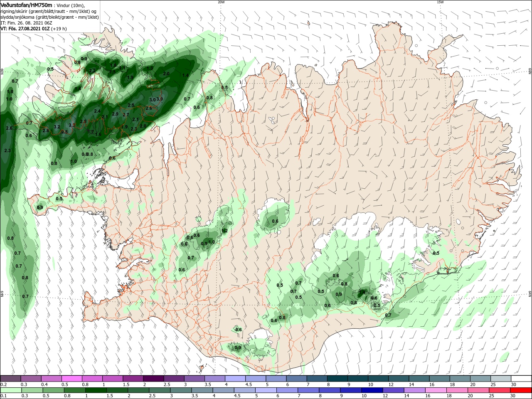532x399 pixels.
Task: Pick the dark blue 10–12 rain swatch
Action: (x=372, y=390)
